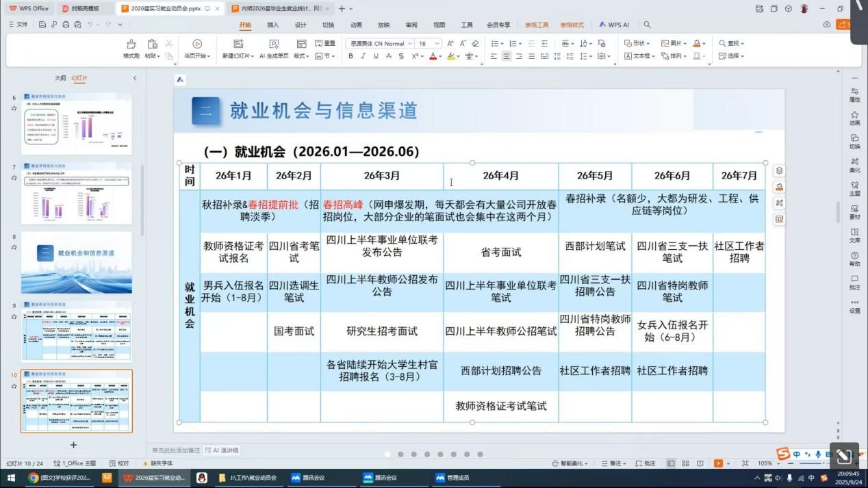Select slide 8 thumbnail in the panel
The image size is (868, 488).
[x=77, y=263]
